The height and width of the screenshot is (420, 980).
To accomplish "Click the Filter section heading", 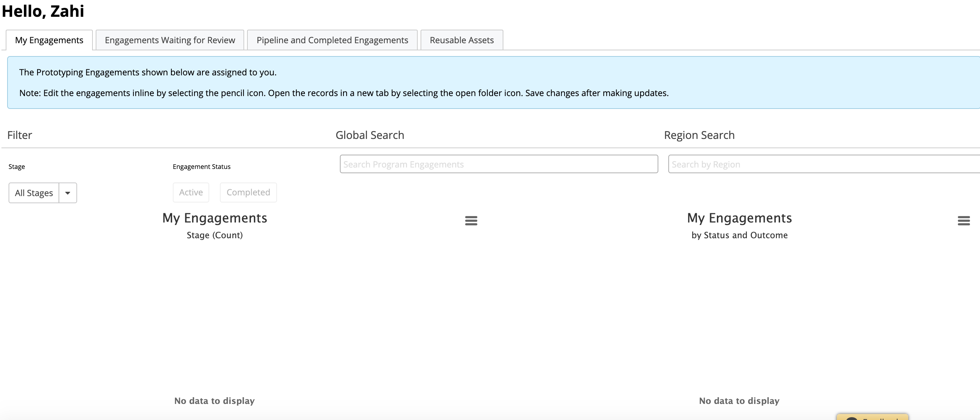I will pos(19,135).
